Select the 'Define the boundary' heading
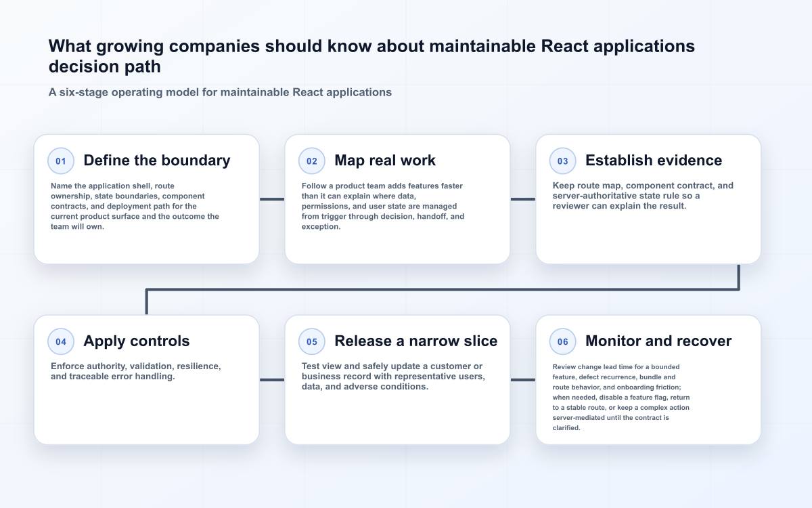This screenshot has width=812, height=508. point(157,161)
